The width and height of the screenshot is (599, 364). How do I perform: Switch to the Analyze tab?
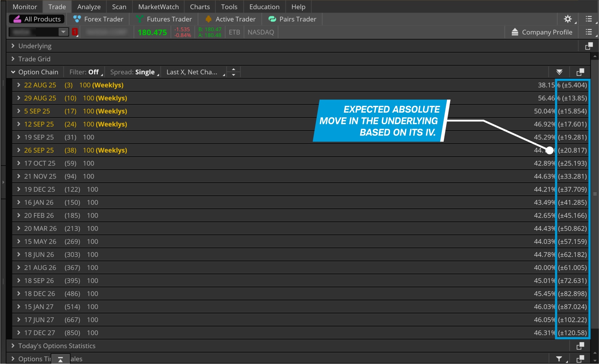click(89, 7)
